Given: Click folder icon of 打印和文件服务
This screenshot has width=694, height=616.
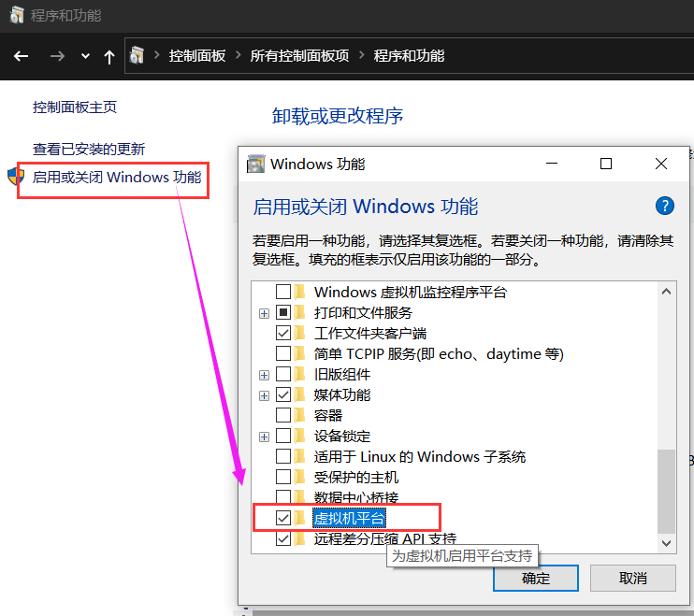Looking at the screenshot, I should (x=300, y=312).
